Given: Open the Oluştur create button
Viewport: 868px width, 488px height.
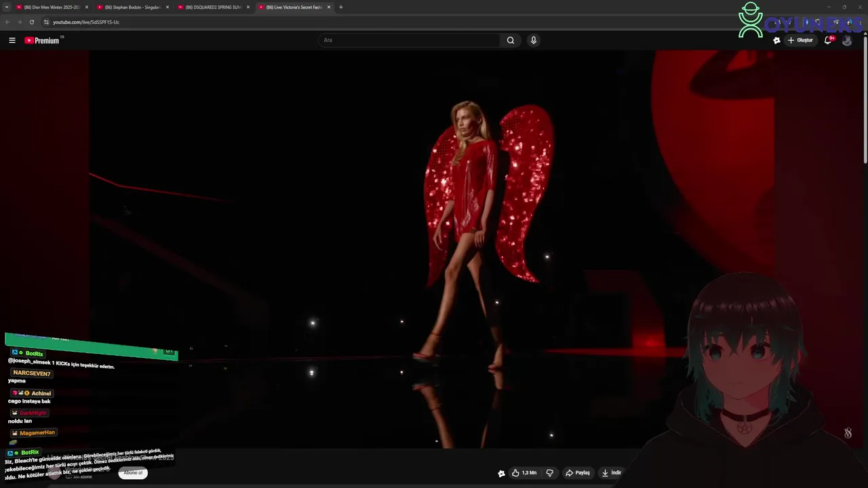Looking at the screenshot, I should [x=800, y=41].
